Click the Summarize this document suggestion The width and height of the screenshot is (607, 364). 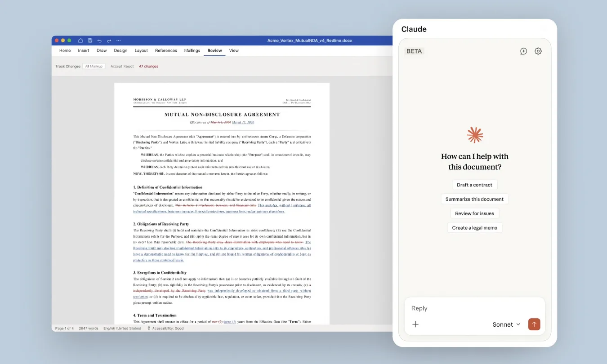[474, 199]
